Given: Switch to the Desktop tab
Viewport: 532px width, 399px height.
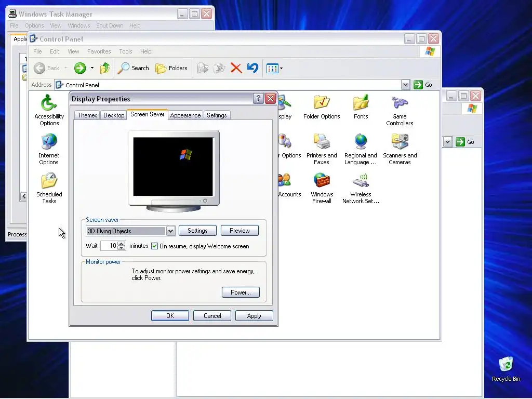Looking at the screenshot, I should pos(114,115).
